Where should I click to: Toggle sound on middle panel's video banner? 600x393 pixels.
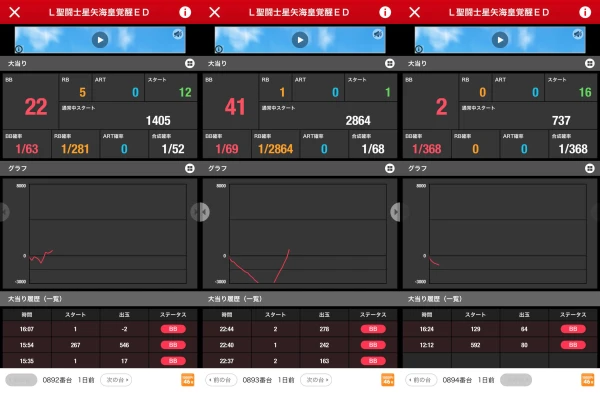point(378,34)
